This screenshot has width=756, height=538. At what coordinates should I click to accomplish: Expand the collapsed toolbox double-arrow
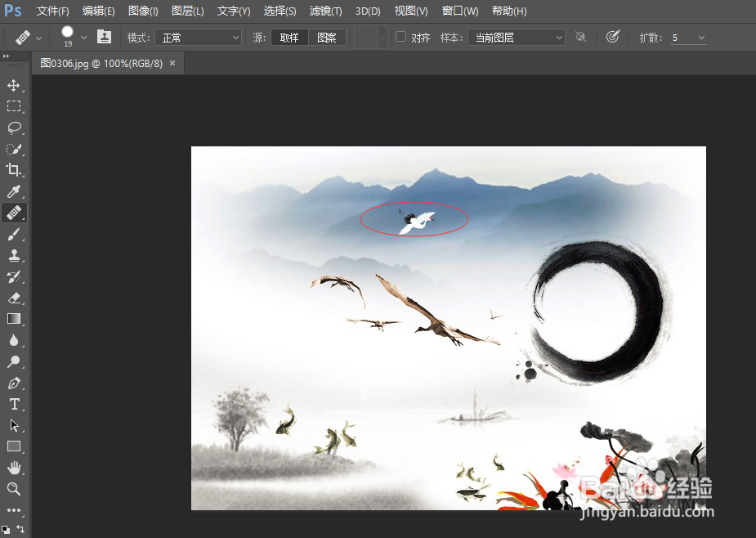click(x=6, y=56)
